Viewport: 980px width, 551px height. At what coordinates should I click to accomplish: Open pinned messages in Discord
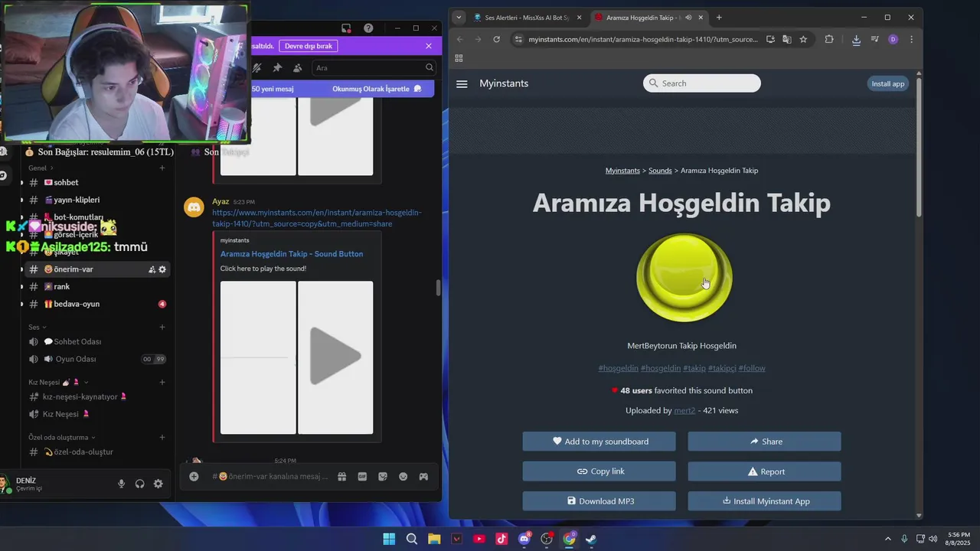(277, 67)
